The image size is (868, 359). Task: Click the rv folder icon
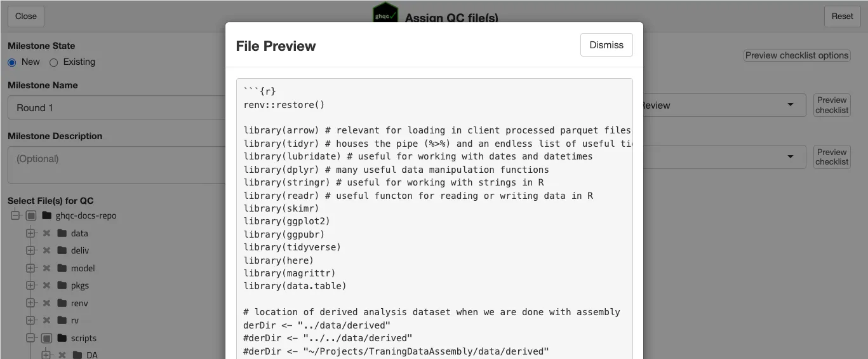[62, 320]
